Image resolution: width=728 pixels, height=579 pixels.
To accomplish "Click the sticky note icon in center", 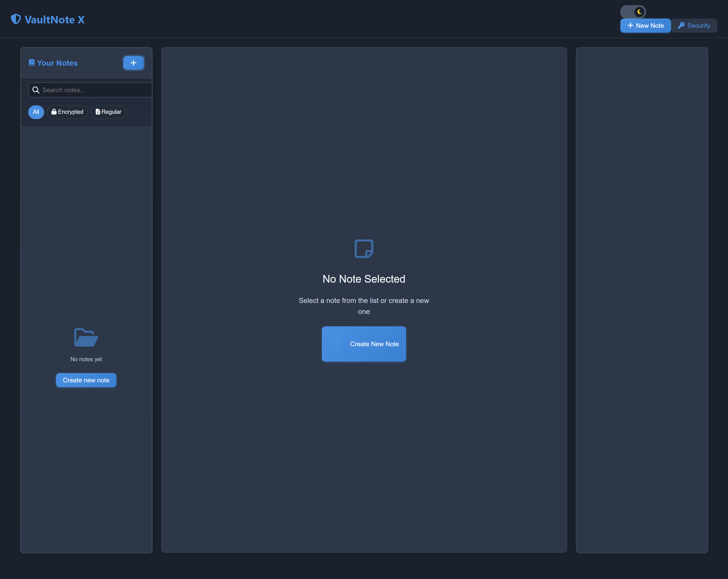I will click(364, 249).
